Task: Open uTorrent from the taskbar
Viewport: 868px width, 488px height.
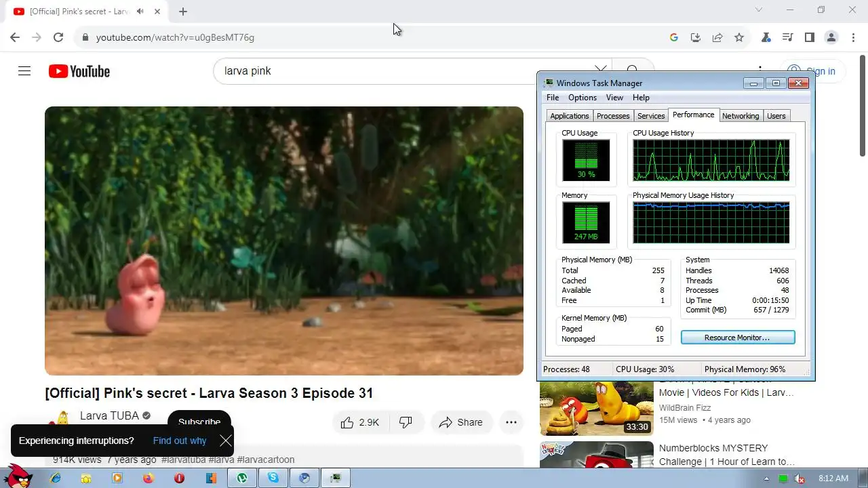Action: pyautogui.click(x=242, y=478)
